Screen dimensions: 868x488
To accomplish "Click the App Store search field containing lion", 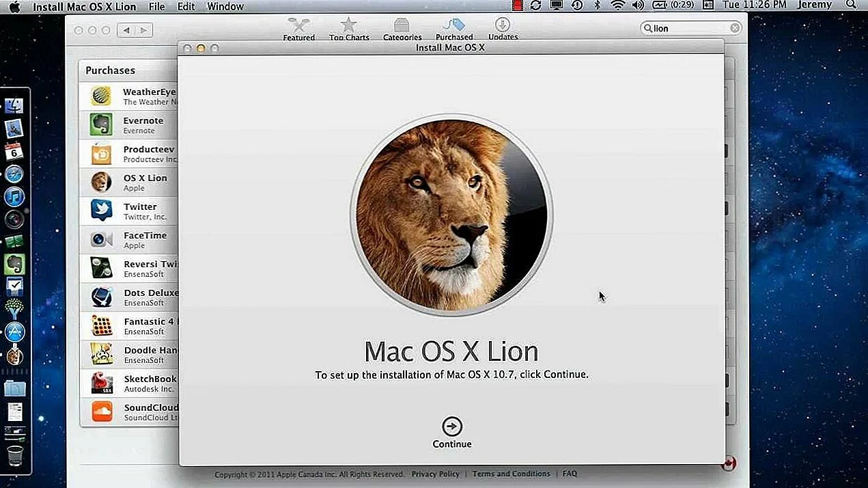I will [x=691, y=28].
